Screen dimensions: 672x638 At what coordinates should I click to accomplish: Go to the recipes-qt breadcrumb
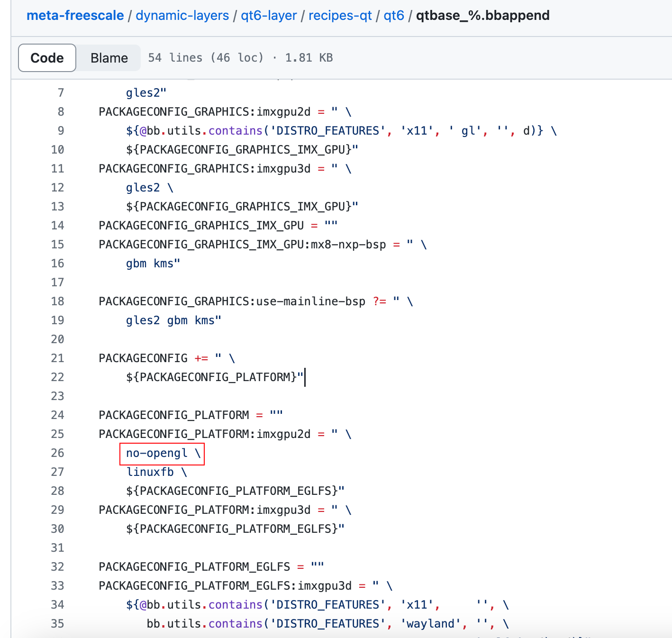click(x=340, y=16)
